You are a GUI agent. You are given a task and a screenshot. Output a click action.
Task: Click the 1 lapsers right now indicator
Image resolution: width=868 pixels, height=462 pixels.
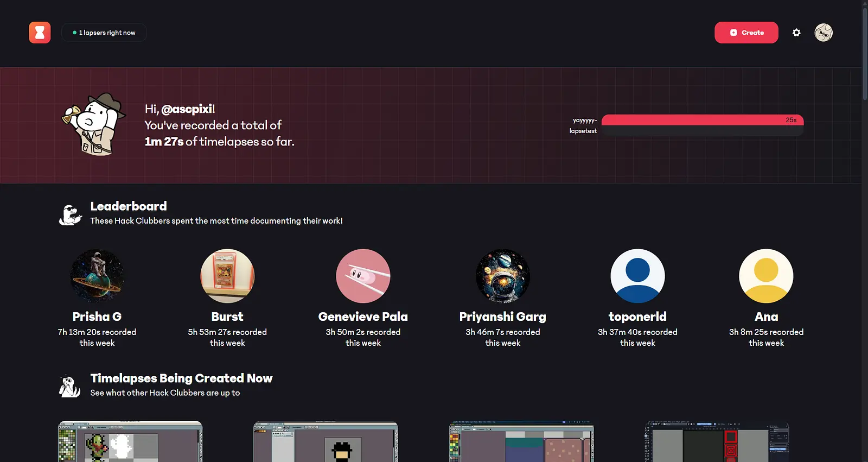pyautogui.click(x=104, y=33)
